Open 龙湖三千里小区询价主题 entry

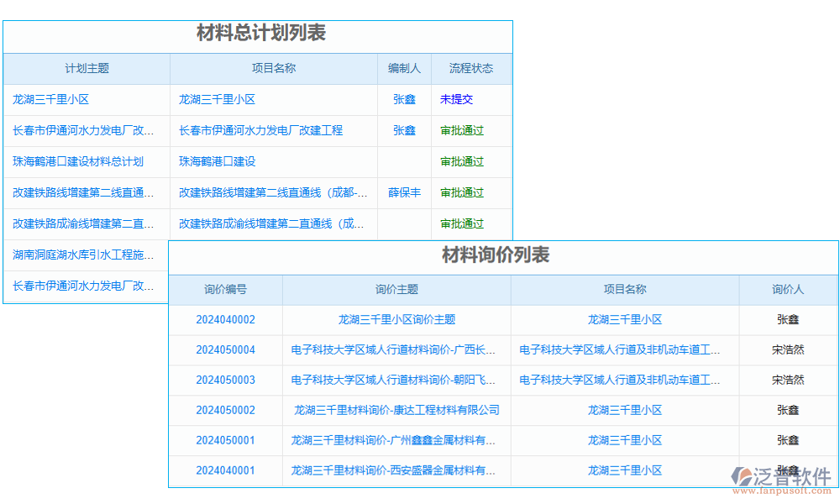point(396,319)
